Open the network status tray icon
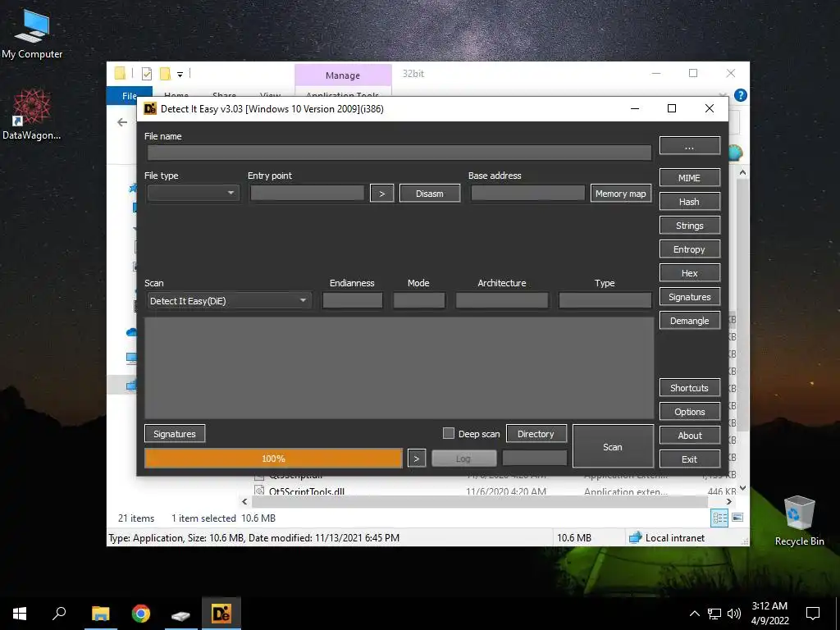This screenshot has width=840, height=630. click(x=714, y=614)
